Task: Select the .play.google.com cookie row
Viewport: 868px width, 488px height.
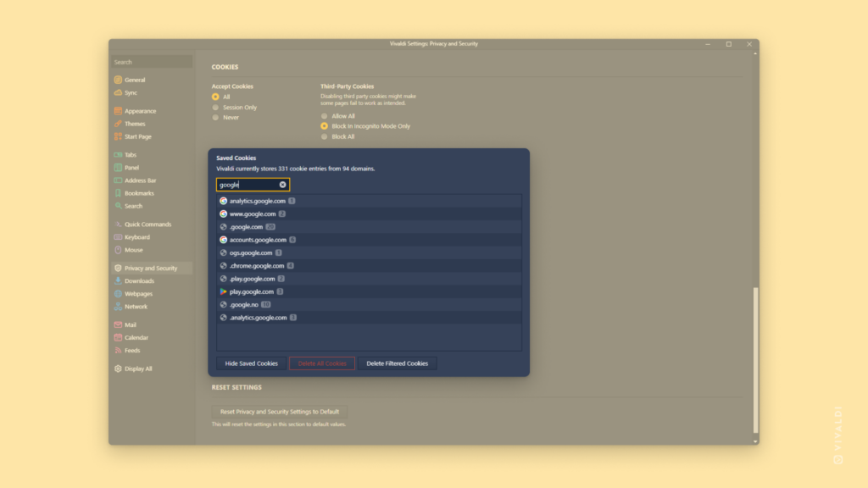Action: click(369, 278)
